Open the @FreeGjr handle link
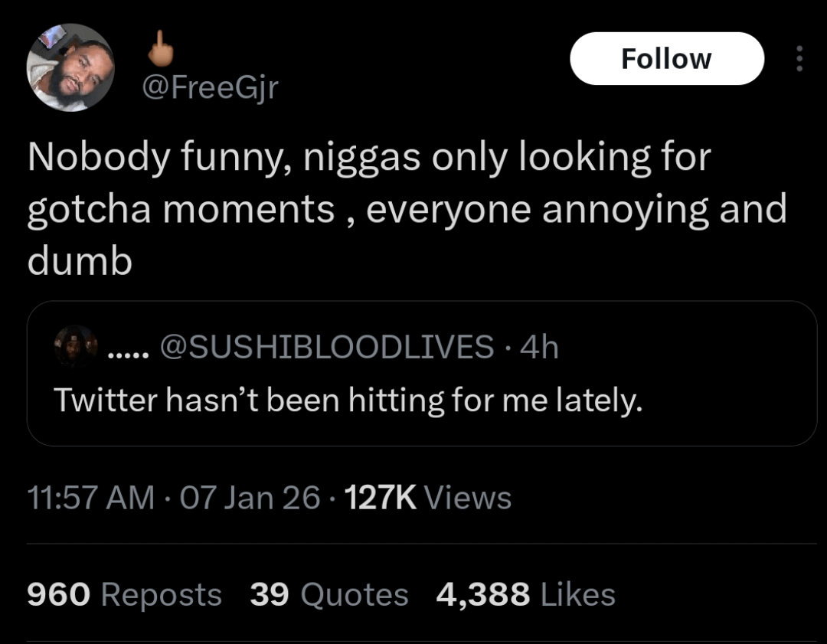This screenshot has height=644, width=827. point(211,89)
